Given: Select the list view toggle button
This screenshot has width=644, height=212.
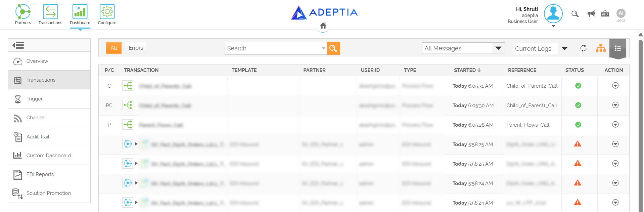Looking at the screenshot, I should click(618, 48).
